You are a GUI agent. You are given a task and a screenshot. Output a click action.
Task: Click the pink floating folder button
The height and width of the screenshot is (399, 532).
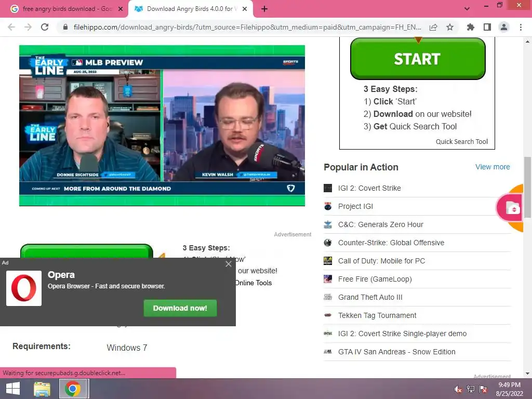point(510,208)
